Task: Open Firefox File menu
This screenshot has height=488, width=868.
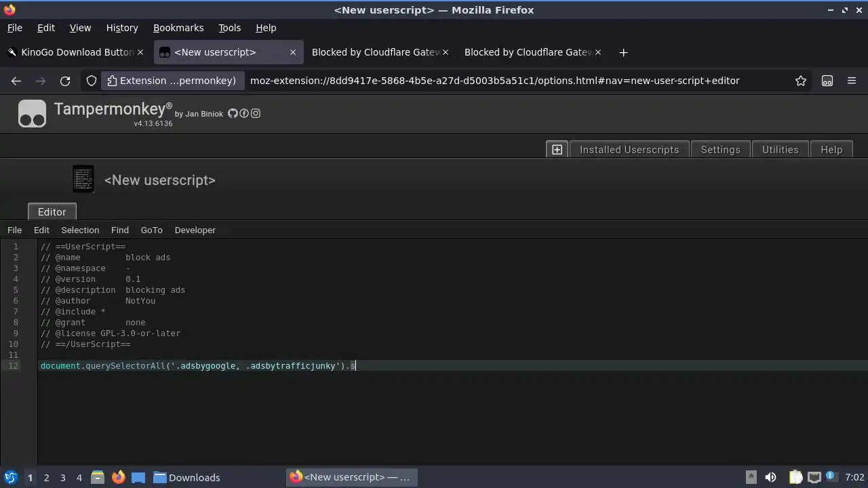Action: point(14,28)
